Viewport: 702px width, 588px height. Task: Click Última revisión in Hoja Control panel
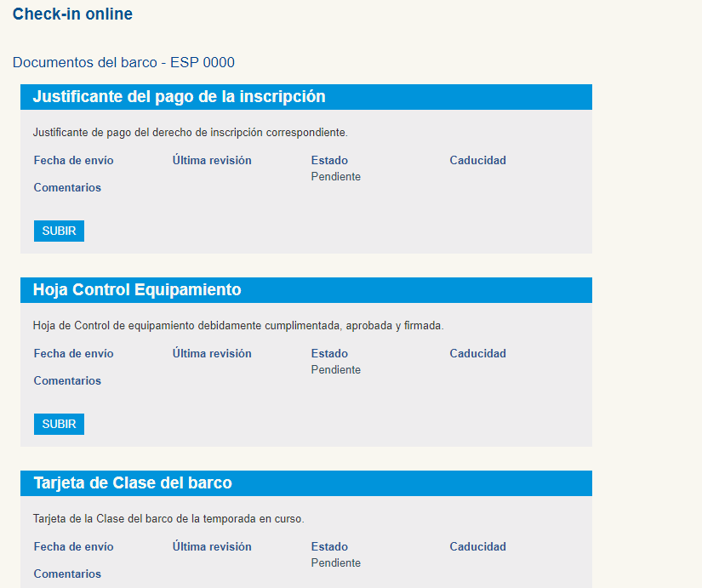pyautogui.click(x=211, y=353)
